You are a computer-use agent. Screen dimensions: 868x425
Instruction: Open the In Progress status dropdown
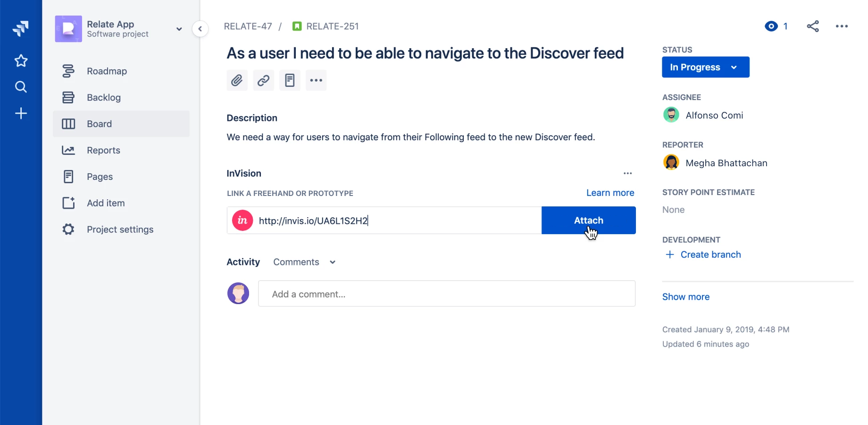point(705,67)
